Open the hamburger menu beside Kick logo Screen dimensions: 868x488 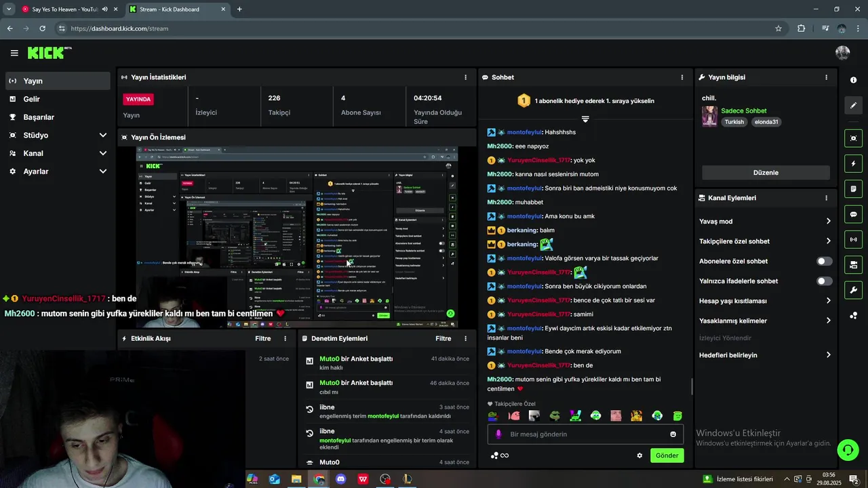coord(14,53)
